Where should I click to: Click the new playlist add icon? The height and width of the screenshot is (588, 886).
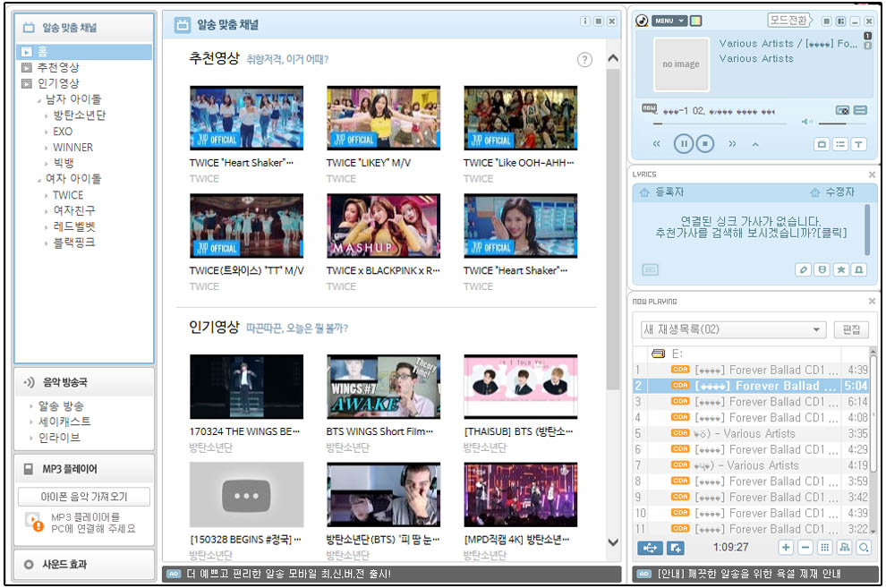[675, 548]
